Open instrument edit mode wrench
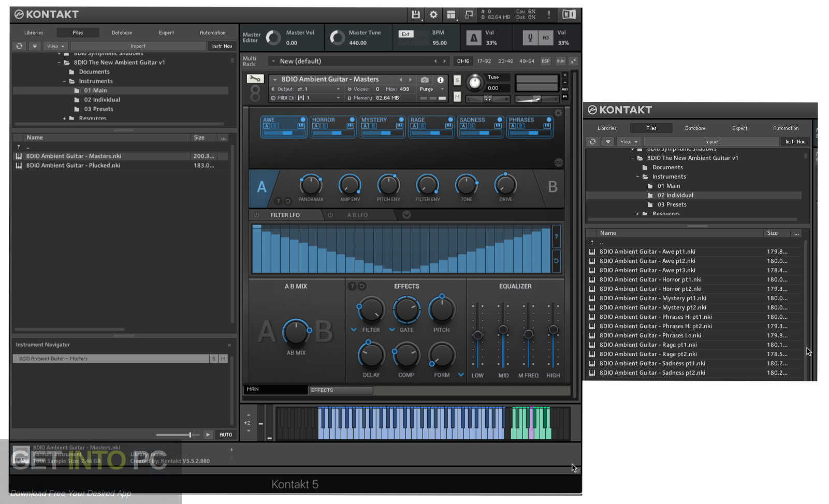Viewport: 829px width, 504px height. pyautogui.click(x=255, y=79)
